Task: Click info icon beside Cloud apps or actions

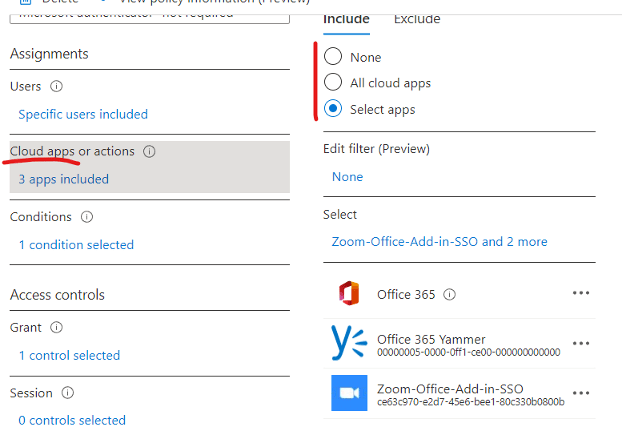Action: [x=149, y=152]
